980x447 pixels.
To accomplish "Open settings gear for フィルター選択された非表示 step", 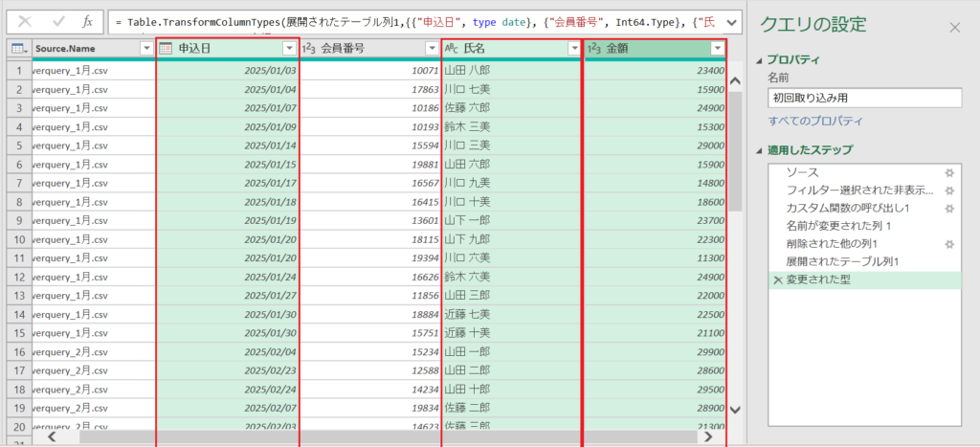I will pyautogui.click(x=949, y=190).
